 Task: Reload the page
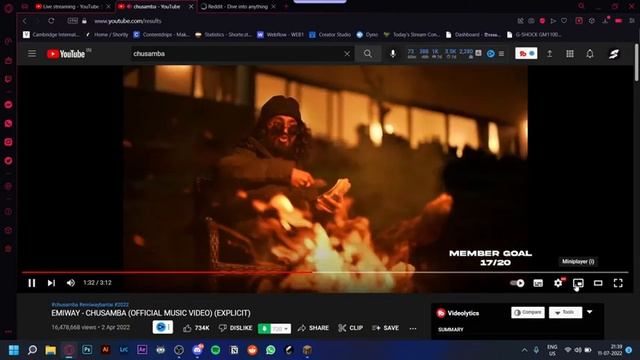point(51,21)
